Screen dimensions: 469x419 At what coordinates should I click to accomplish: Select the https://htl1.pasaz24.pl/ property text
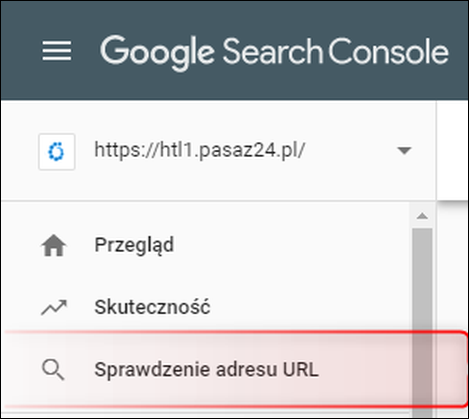[200, 150]
